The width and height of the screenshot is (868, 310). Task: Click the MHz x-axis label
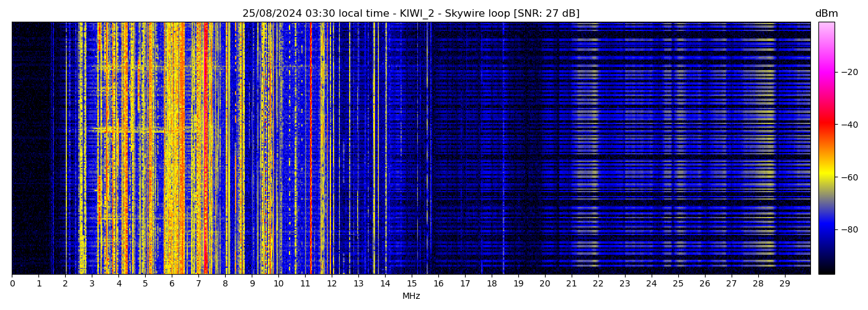(410, 296)
